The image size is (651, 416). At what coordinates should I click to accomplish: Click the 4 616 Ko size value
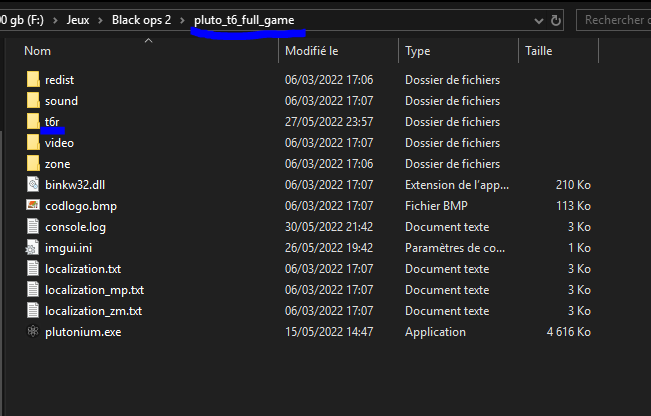(568, 332)
